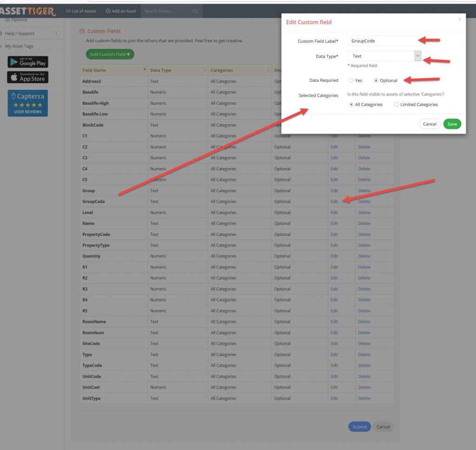Viewport: 476px width, 450px height.
Task: Open the App Store badge
Action: coord(28,77)
